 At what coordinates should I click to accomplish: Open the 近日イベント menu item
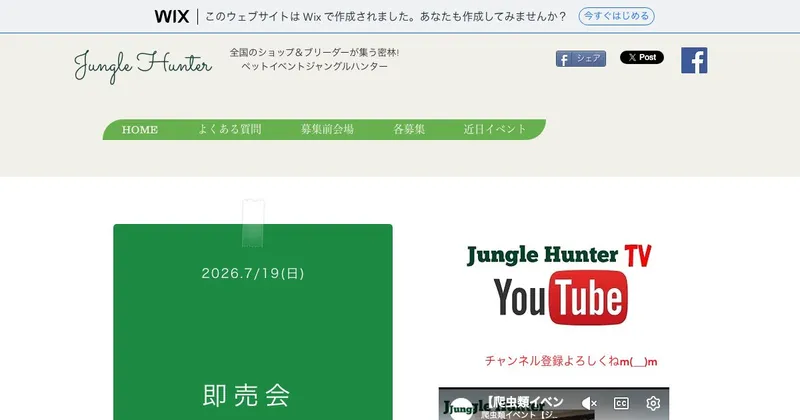494,129
